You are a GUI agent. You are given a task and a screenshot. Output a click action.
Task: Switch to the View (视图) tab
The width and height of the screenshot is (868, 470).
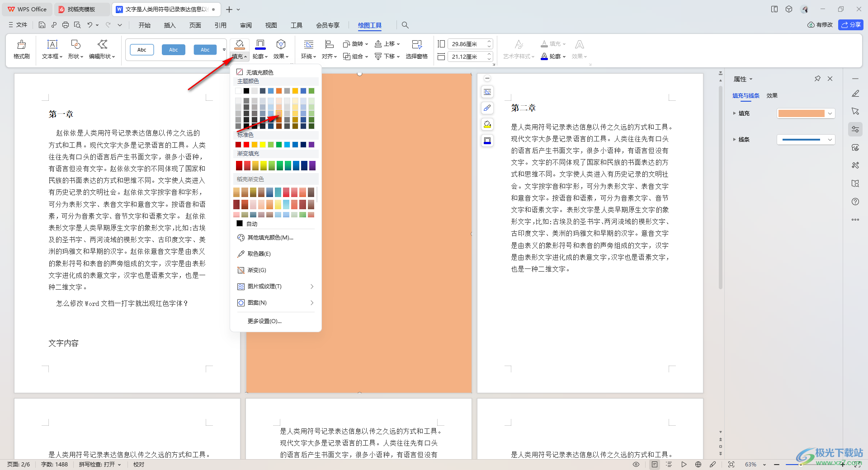point(271,25)
